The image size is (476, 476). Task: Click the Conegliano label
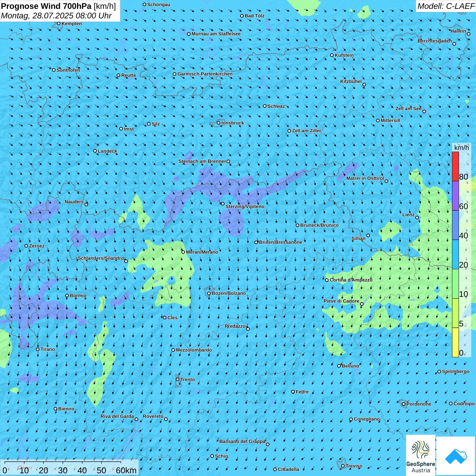(x=367, y=419)
